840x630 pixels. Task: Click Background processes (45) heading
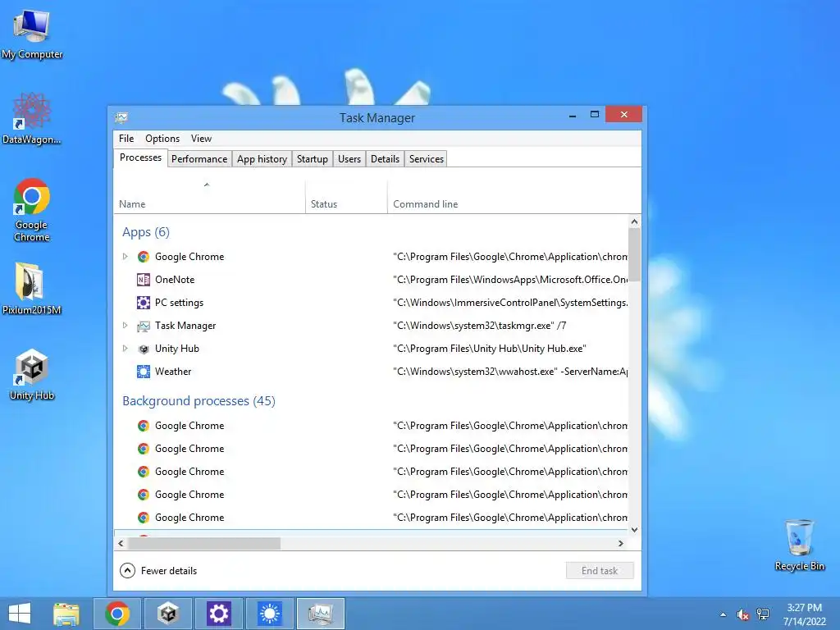point(199,400)
